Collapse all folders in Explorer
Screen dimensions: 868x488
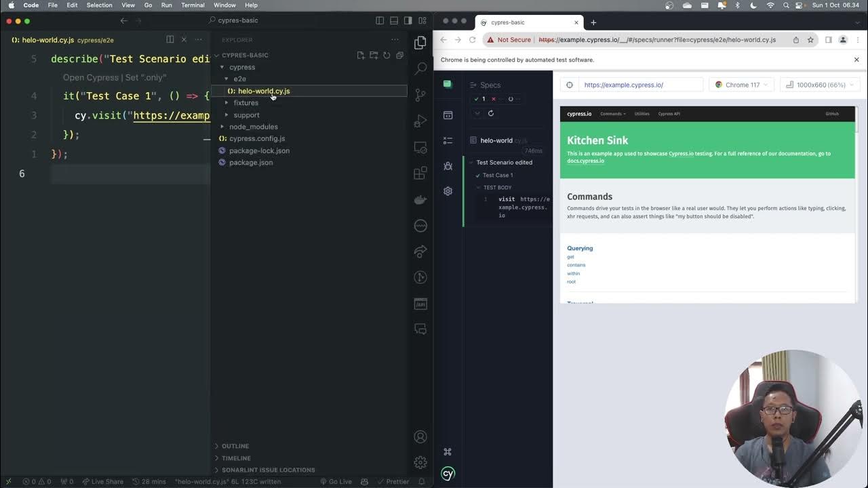point(399,55)
